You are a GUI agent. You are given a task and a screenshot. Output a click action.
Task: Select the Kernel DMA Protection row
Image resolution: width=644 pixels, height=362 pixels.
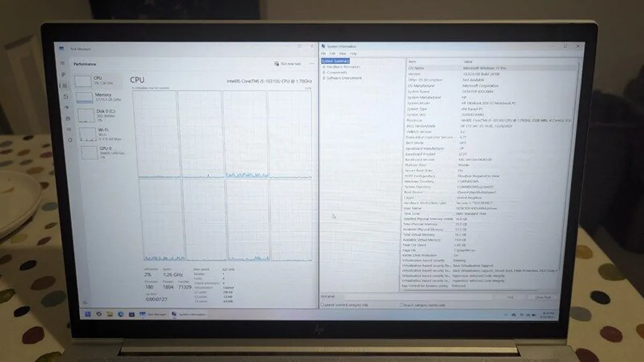[x=480, y=255]
